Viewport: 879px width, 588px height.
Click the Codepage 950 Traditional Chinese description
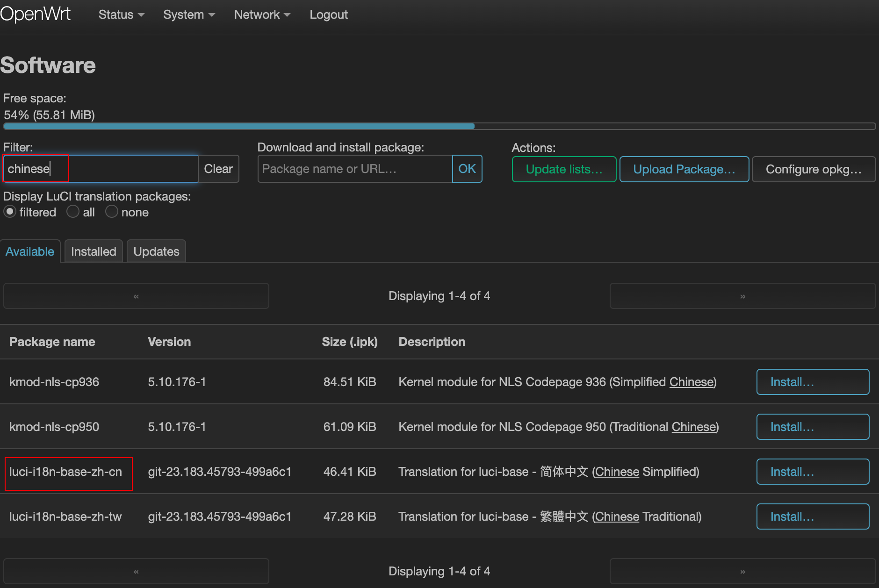click(559, 427)
